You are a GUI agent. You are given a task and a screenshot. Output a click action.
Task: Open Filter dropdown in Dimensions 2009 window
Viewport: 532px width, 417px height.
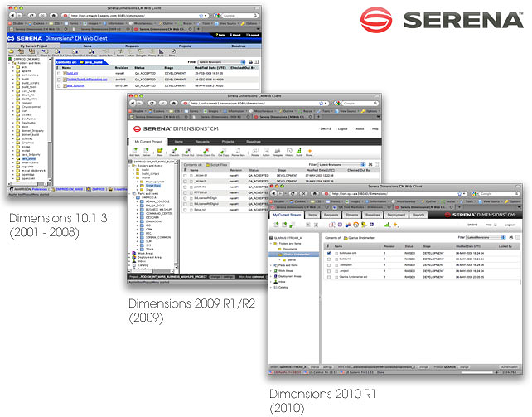coord(341,164)
